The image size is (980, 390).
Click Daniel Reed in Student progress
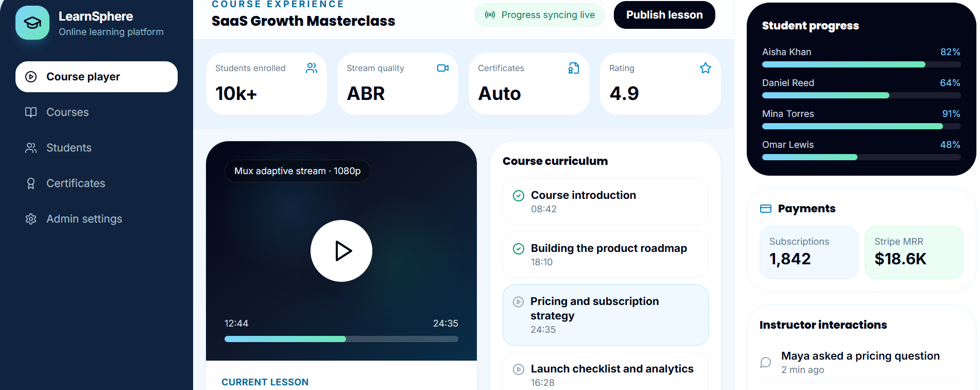pyautogui.click(x=788, y=83)
